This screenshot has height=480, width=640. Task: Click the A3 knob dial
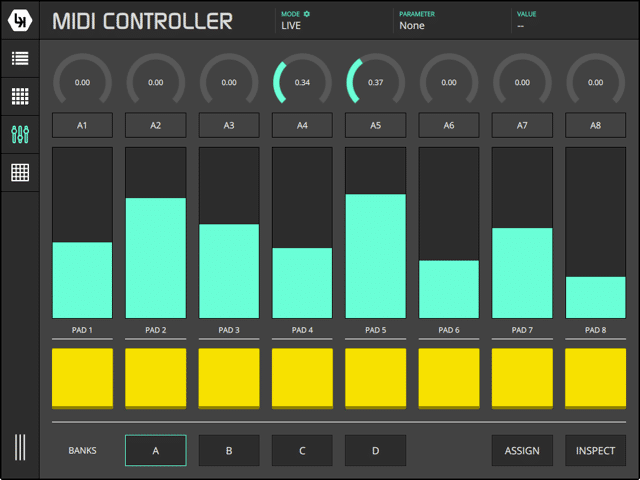tap(229, 80)
